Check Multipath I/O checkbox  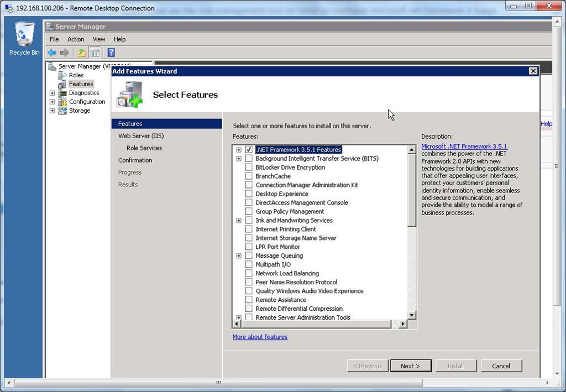pyautogui.click(x=249, y=265)
